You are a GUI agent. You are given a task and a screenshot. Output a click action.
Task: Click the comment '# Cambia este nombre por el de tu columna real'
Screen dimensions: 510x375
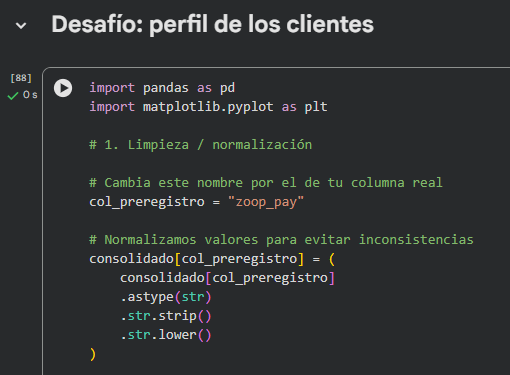click(x=266, y=183)
